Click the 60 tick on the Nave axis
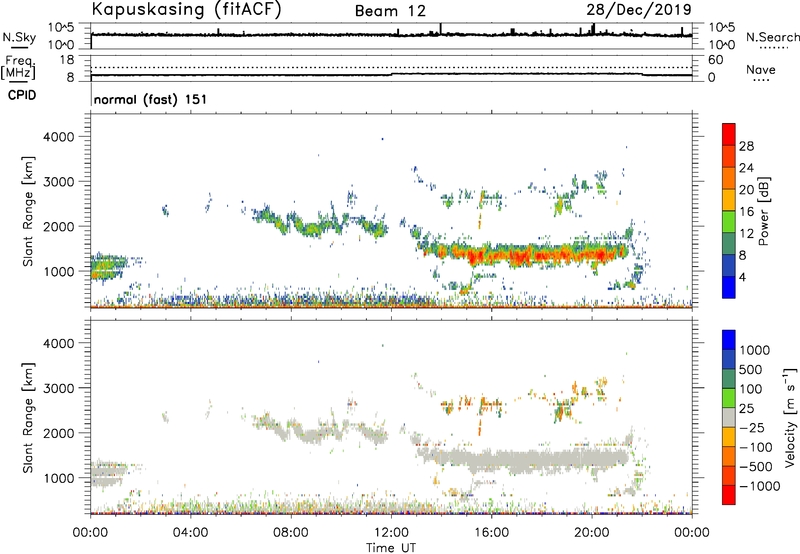800x554 pixels. coord(716,60)
